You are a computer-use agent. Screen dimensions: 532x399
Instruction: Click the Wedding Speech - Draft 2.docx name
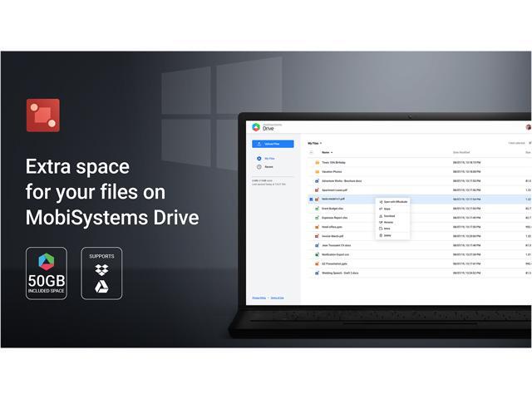(340, 273)
